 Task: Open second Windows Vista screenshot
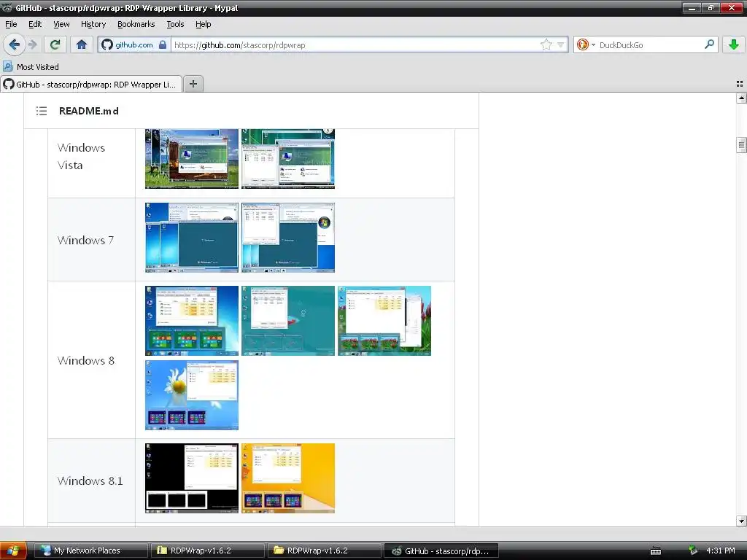287,158
